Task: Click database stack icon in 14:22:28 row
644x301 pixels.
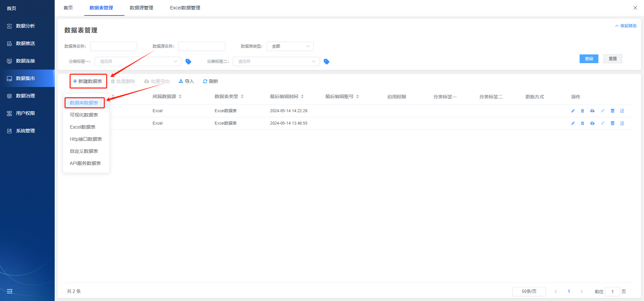Action: (x=612, y=111)
